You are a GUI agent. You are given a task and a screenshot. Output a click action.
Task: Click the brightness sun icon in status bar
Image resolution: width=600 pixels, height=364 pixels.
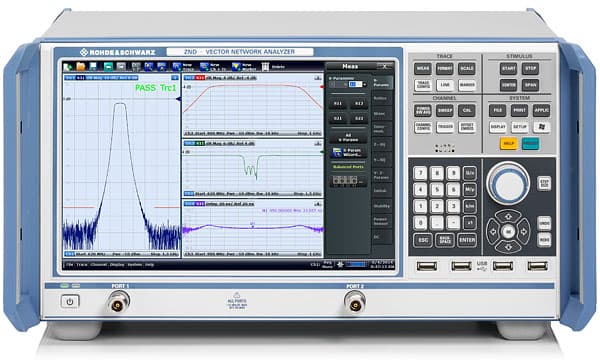340,264
